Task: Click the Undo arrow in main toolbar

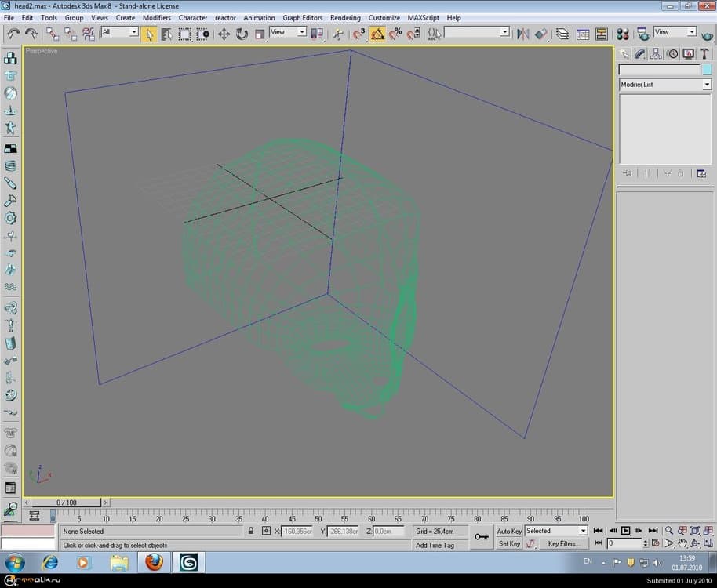Action: 13,34
